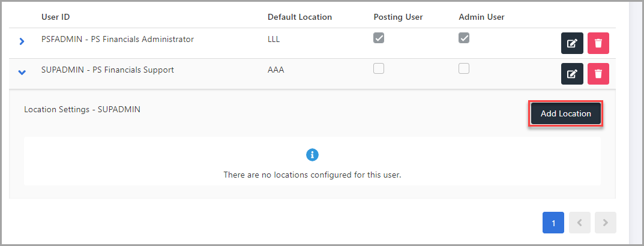The height and width of the screenshot is (246, 644).
Task: Toggle Admin User checkbox for PSFADMIN
Action: [464, 38]
